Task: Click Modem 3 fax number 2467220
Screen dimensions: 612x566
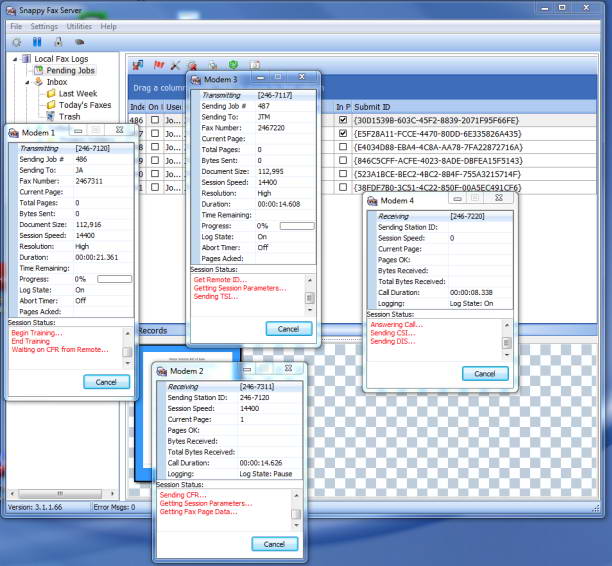Action: (271, 128)
